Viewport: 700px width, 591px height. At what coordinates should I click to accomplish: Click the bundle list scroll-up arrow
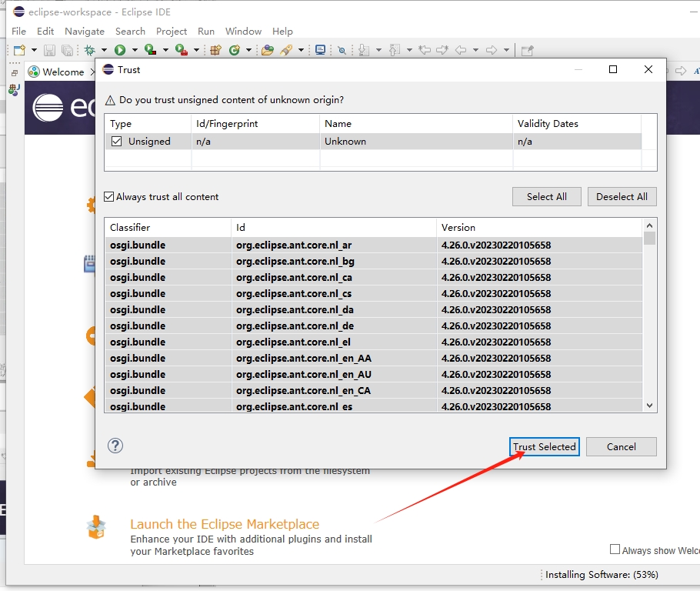click(649, 225)
